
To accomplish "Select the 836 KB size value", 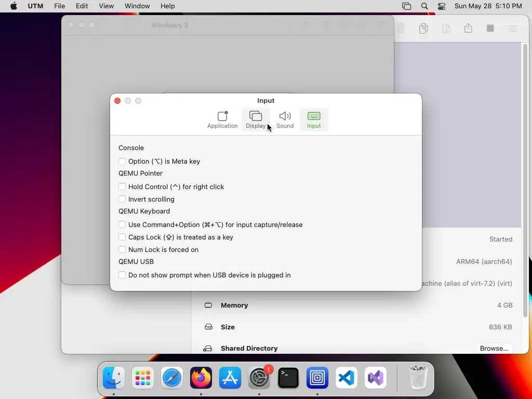I will pos(500,327).
